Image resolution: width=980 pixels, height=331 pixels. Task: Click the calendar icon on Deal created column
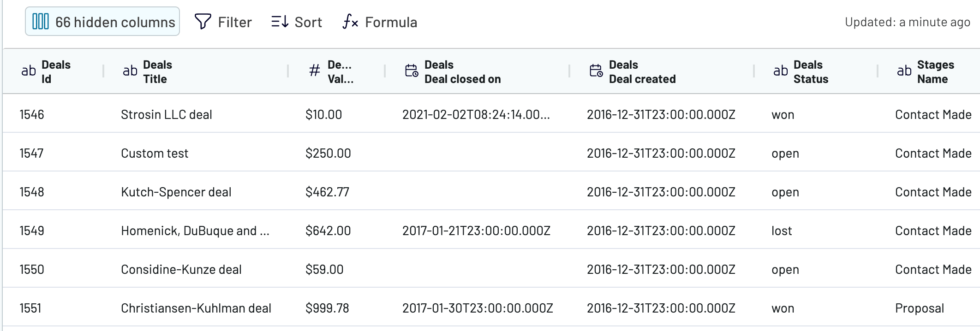596,71
